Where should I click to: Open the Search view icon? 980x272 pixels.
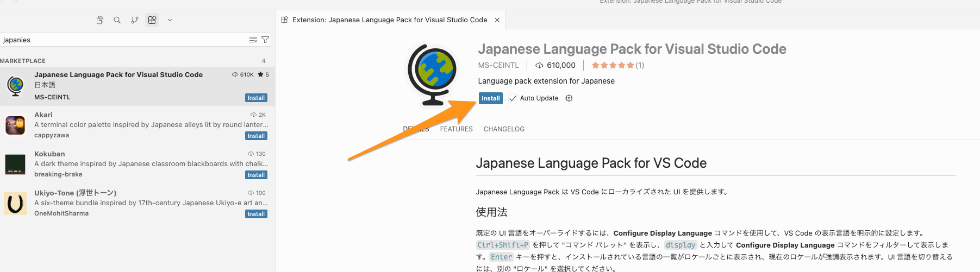click(117, 20)
